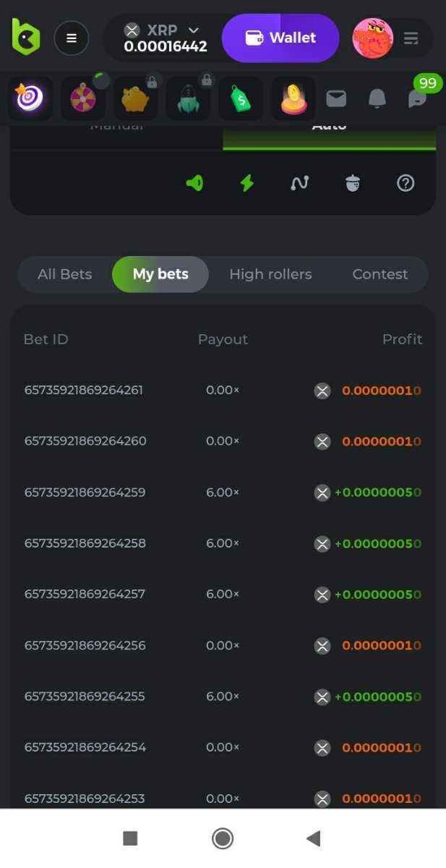
Task: Open the hamburger menu button
Action: click(x=72, y=38)
